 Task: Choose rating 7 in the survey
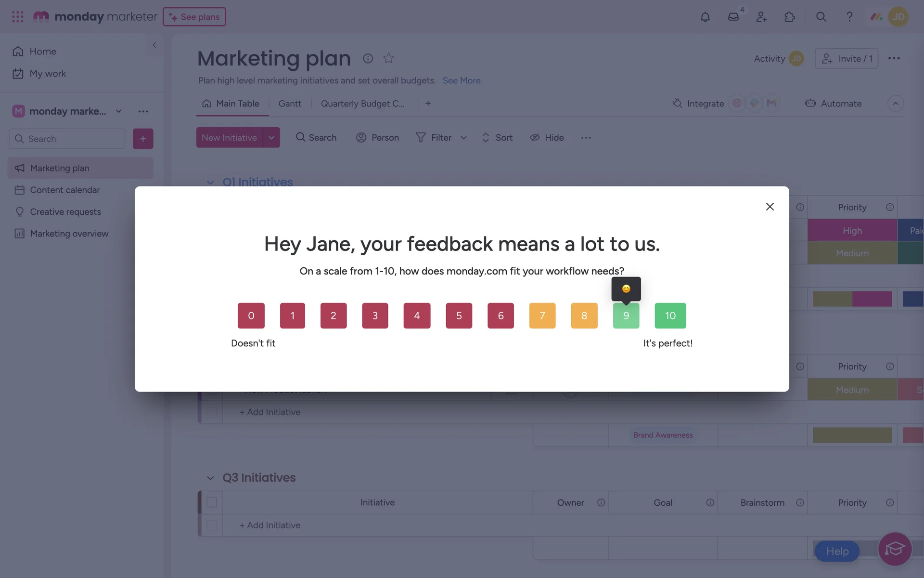(542, 315)
